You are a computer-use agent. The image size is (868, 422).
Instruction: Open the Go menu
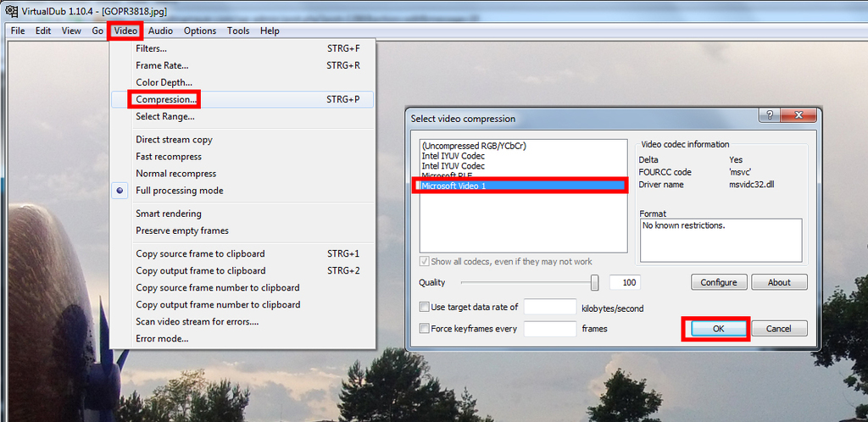pyautogui.click(x=97, y=31)
